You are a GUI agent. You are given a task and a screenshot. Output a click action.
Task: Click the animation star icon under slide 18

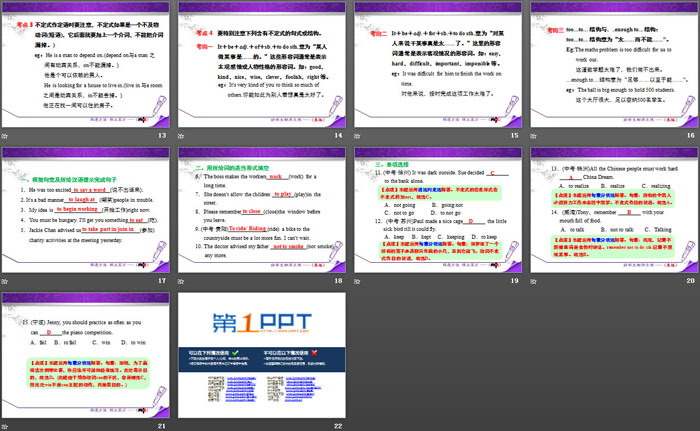[x=181, y=281]
